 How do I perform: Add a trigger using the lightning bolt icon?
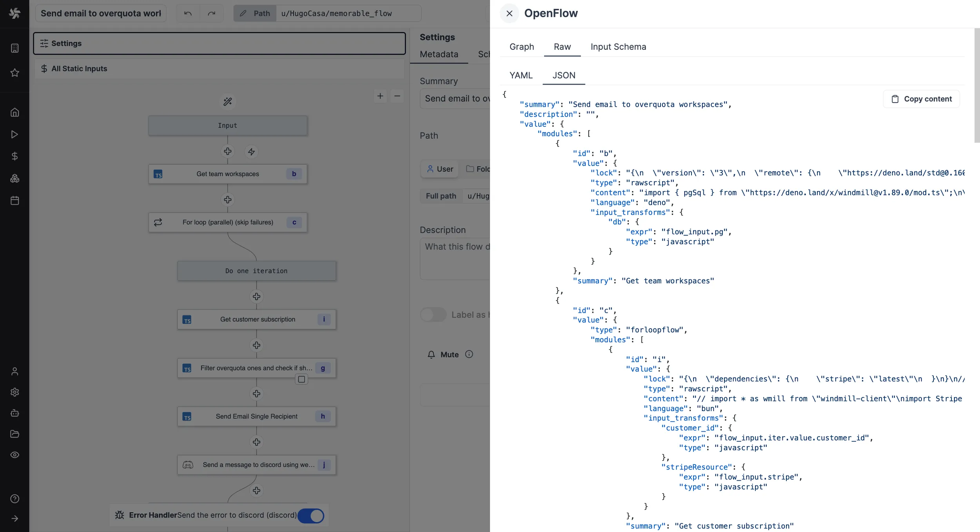click(252, 152)
